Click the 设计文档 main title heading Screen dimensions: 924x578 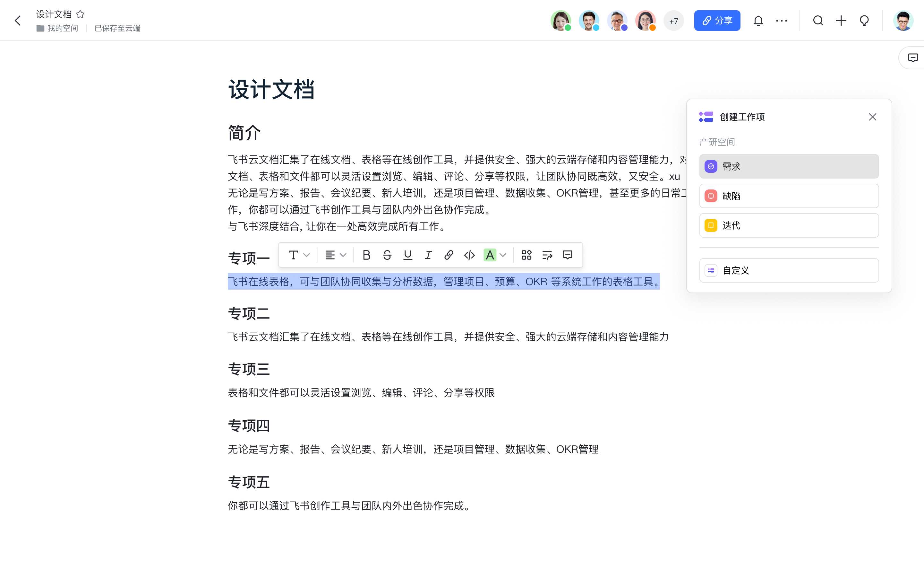point(271,90)
